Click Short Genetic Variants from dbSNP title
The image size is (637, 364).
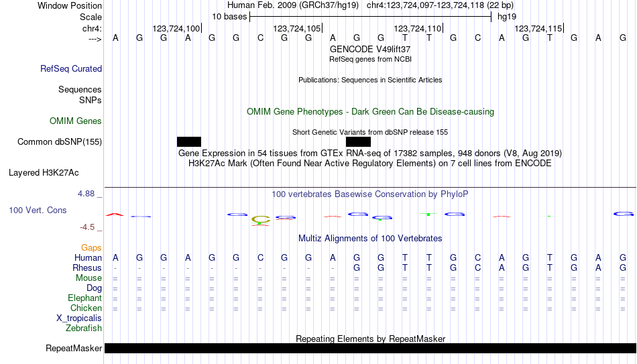click(x=370, y=133)
